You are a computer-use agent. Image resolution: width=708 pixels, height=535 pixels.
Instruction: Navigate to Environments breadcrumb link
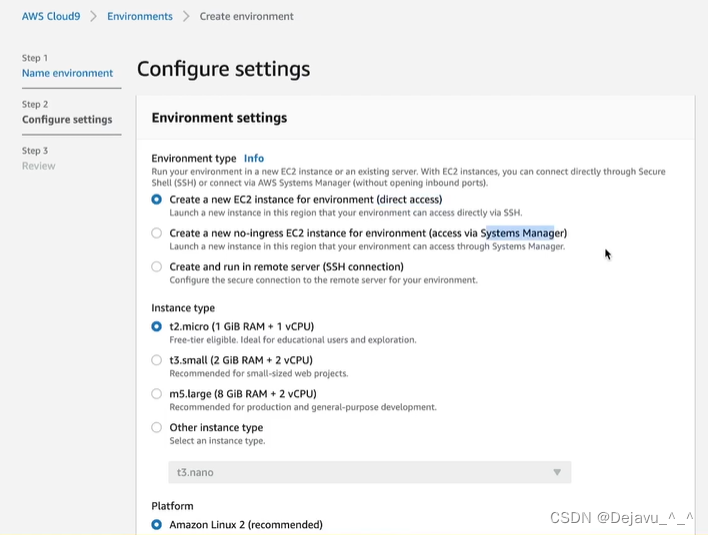point(140,16)
